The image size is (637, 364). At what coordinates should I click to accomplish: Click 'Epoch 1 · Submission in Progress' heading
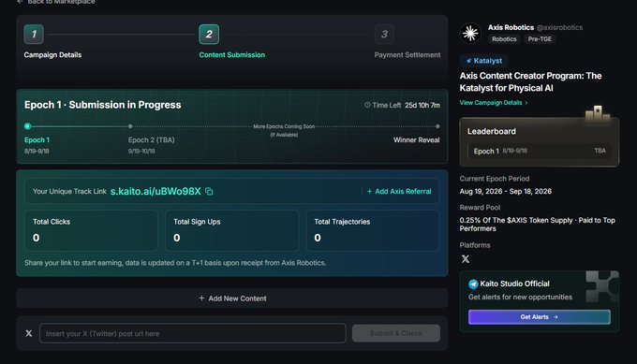coord(103,105)
